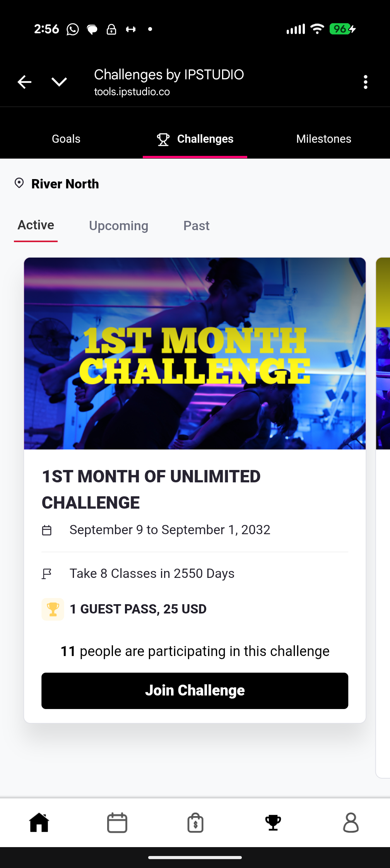
Task: Select the Challenges tab
Action: (195, 139)
